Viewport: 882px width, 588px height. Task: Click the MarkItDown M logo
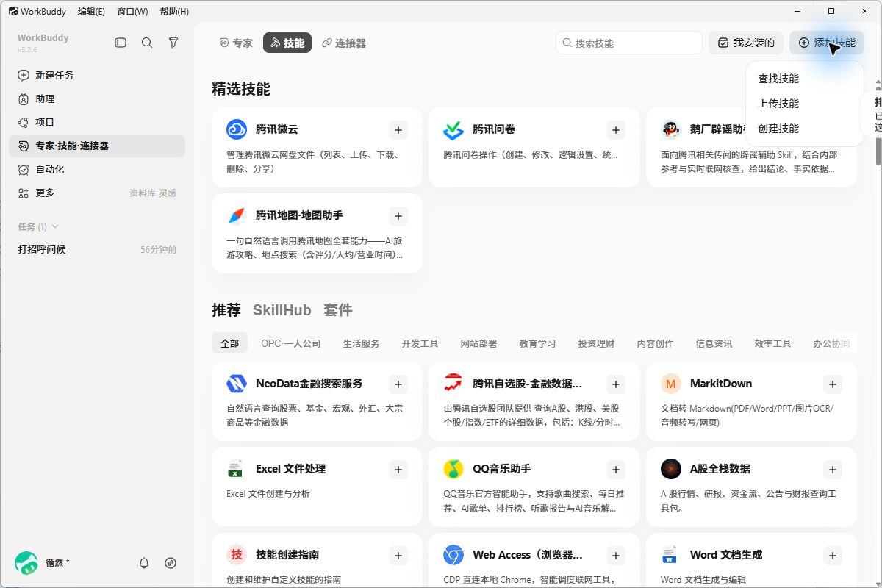pyautogui.click(x=670, y=384)
